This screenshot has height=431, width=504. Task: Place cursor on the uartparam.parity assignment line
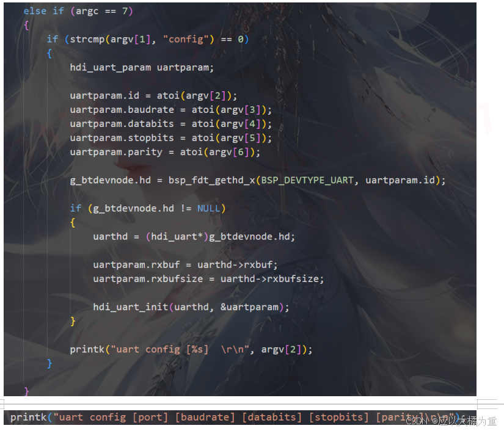point(165,152)
